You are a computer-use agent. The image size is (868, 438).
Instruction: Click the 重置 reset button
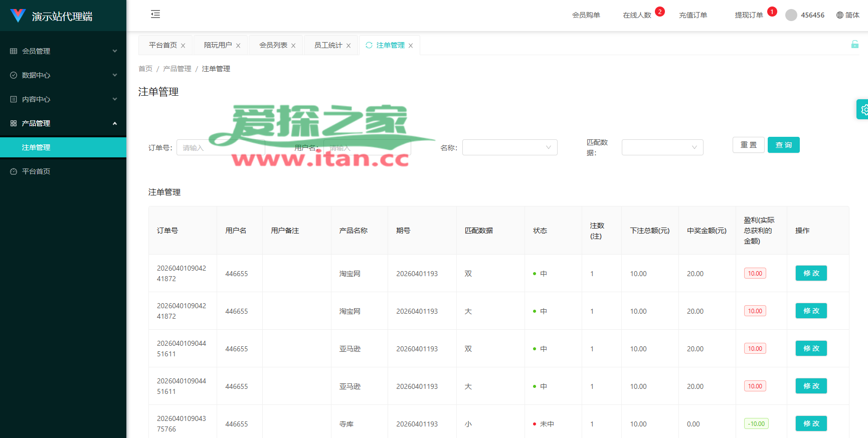pos(748,145)
